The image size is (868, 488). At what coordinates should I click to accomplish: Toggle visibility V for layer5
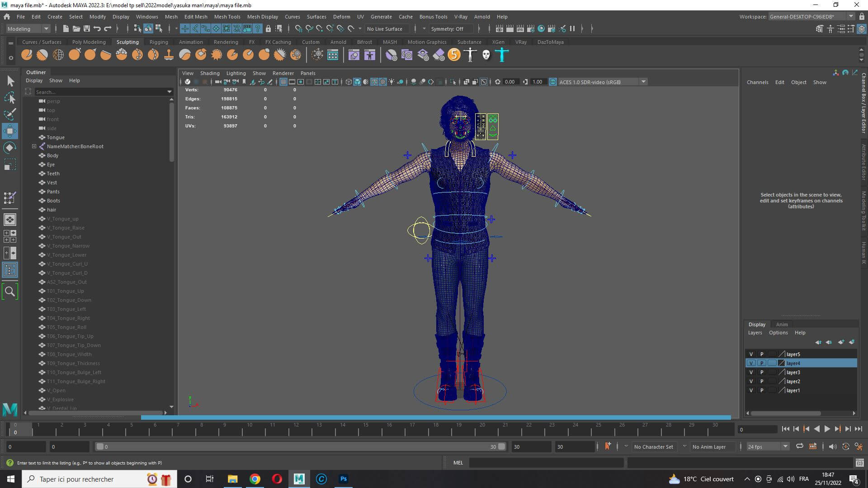751,354
